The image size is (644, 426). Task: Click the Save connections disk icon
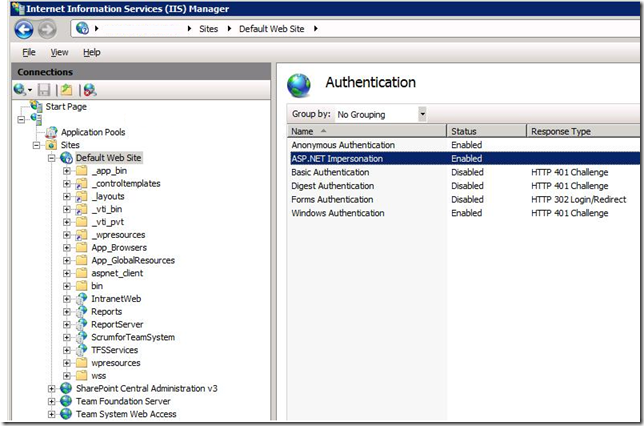click(44, 90)
